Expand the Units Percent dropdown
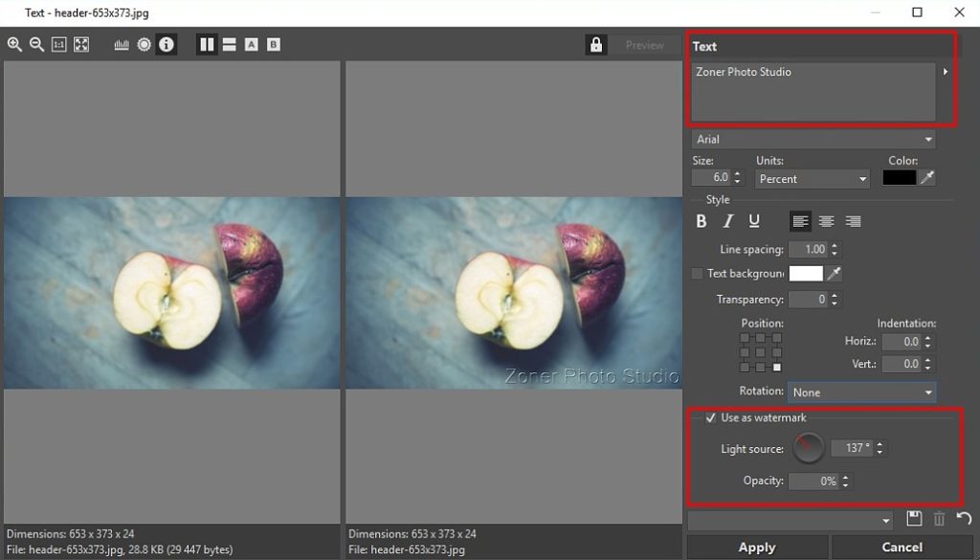Image resolution: width=980 pixels, height=560 pixels. pos(812,179)
